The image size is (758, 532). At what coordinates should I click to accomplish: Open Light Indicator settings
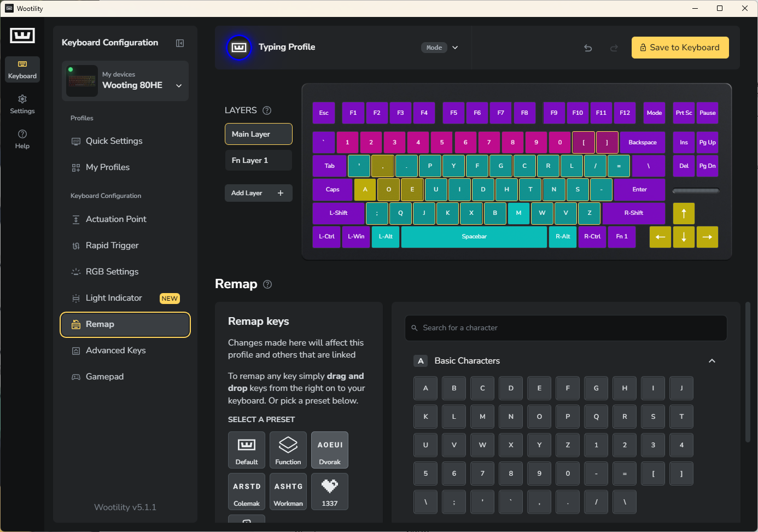[125, 298]
